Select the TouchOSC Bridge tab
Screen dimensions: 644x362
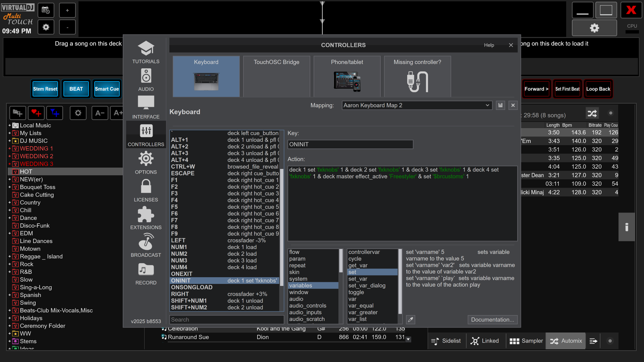coord(276,76)
